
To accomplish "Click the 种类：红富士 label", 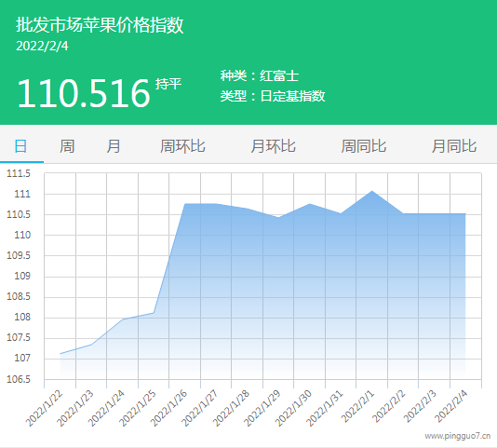I will pos(260,75).
